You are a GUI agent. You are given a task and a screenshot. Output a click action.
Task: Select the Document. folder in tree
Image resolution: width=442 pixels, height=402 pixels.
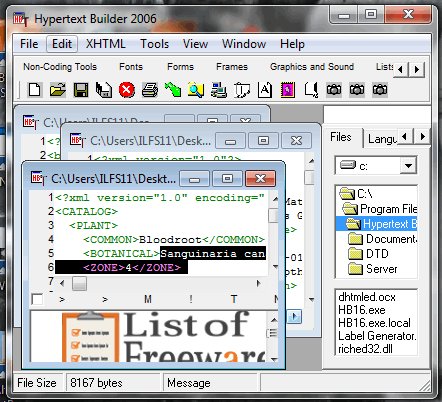383,239
